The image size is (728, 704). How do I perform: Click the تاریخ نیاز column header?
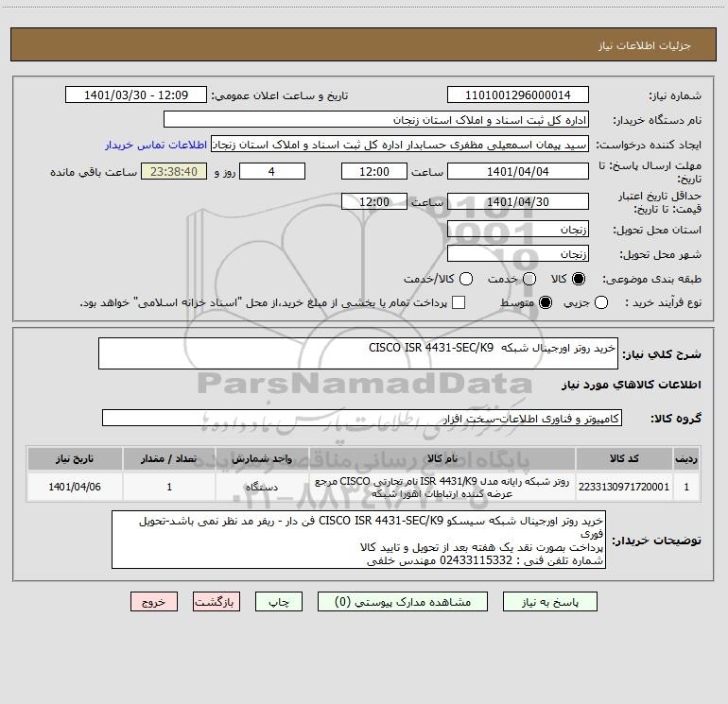(75, 458)
